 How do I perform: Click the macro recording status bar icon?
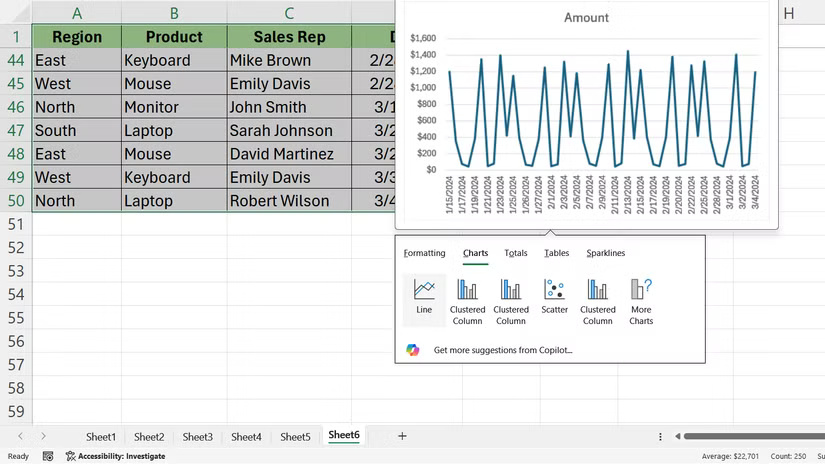tap(48, 456)
